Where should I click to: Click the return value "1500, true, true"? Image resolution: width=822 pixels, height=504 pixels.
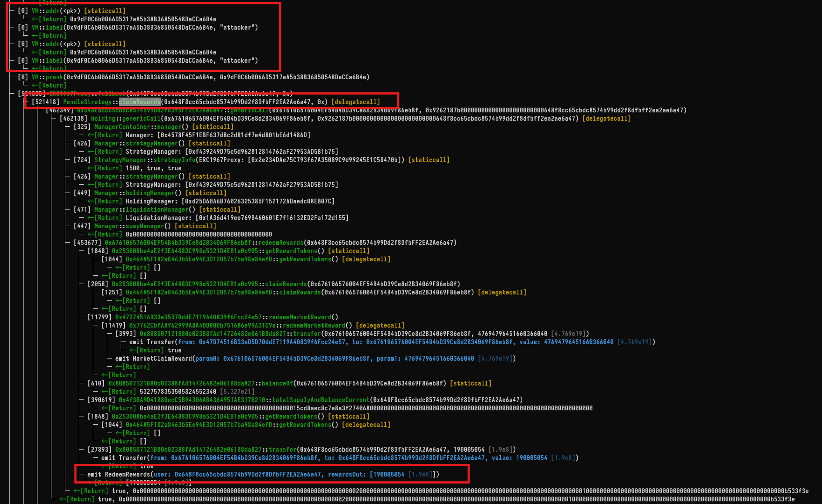[153, 168]
